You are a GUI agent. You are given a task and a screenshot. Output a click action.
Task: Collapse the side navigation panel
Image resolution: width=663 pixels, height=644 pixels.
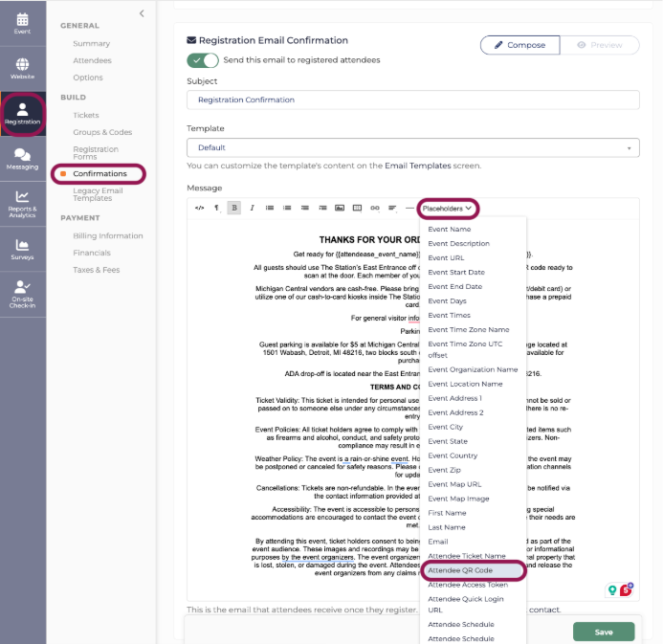point(142,13)
